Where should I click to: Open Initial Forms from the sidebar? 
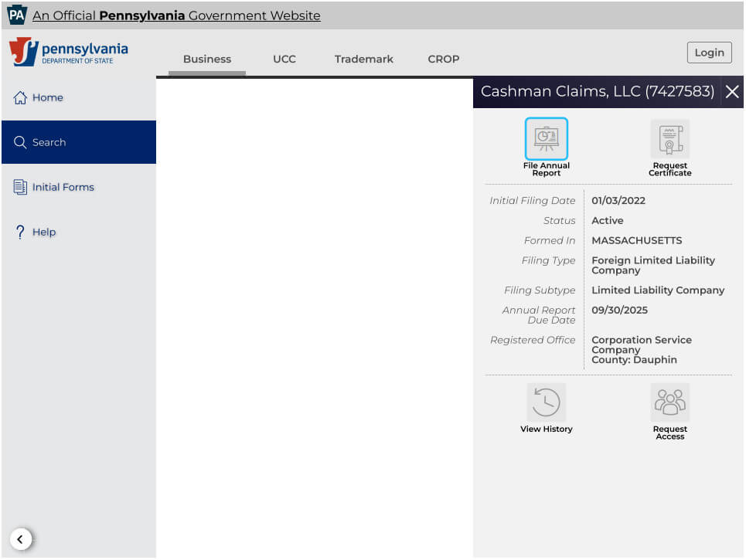pos(63,188)
